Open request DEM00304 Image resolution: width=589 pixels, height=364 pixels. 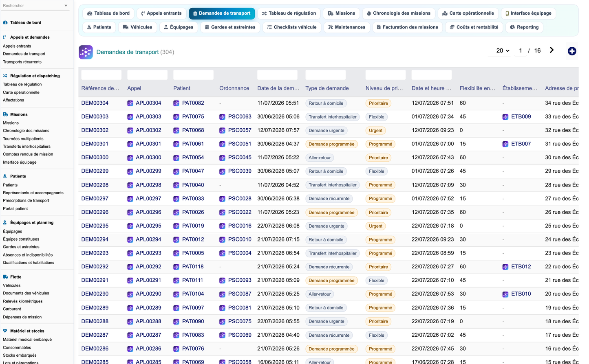tap(95, 103)
